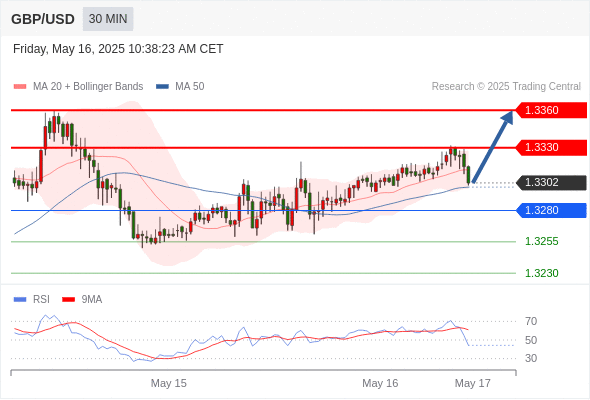590x400 pixels.
Task: Select the GBP/USD pair title
Action: point(43,19)
